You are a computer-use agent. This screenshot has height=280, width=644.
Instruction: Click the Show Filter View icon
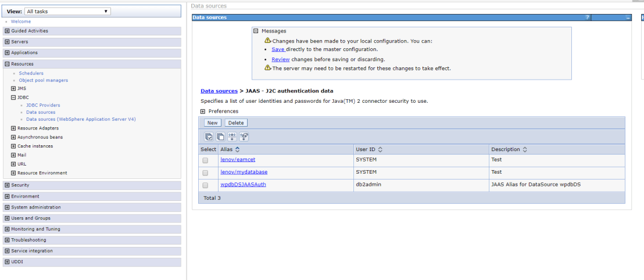tap(232, 137)
